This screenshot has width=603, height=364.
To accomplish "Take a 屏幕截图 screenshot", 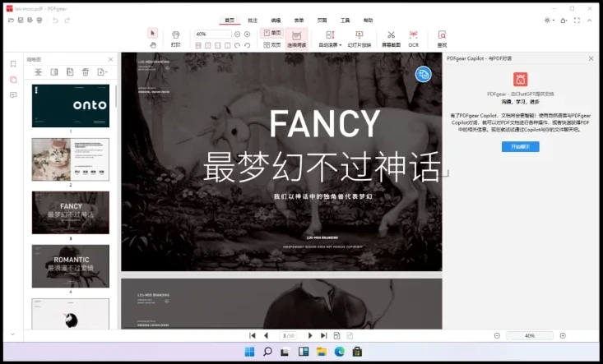I will (391, 39).
